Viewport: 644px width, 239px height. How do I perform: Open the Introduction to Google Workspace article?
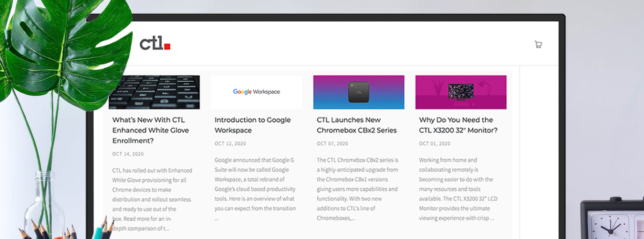[x=252, y=125]
